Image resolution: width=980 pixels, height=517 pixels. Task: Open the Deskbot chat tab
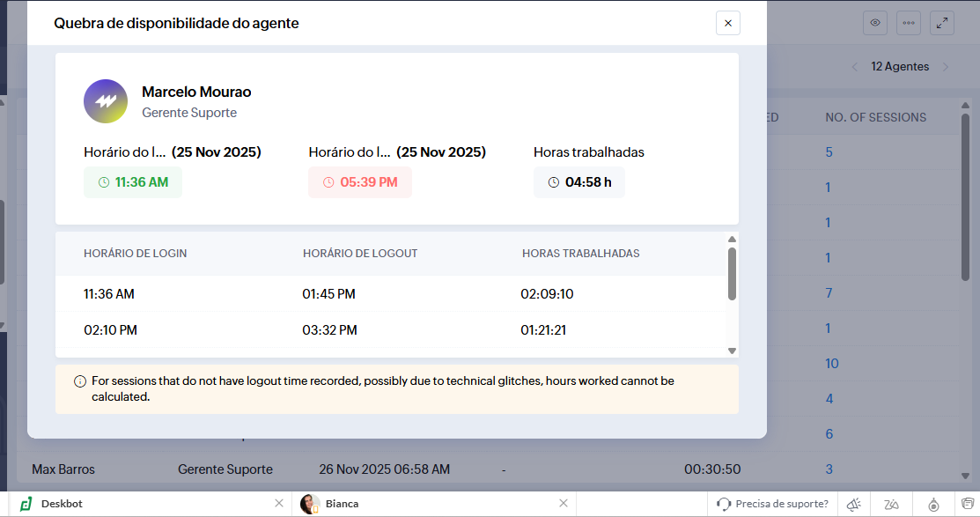pos(62,504)
